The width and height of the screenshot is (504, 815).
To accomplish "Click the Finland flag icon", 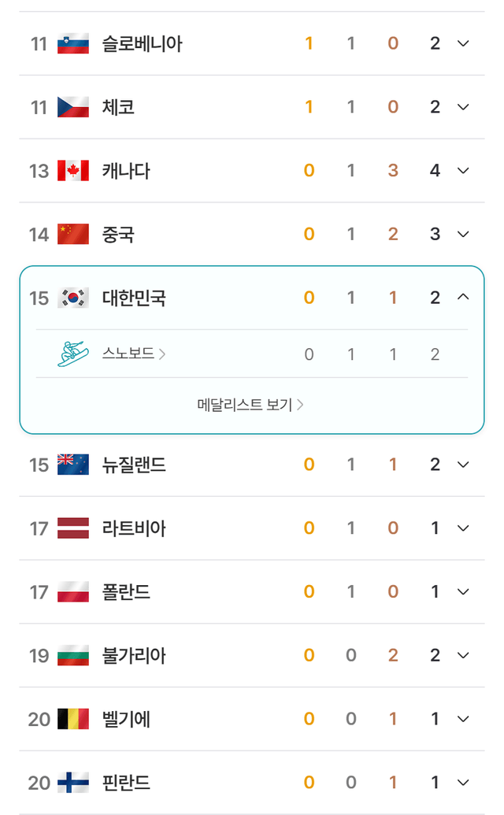I will click(x=72, y=783).
